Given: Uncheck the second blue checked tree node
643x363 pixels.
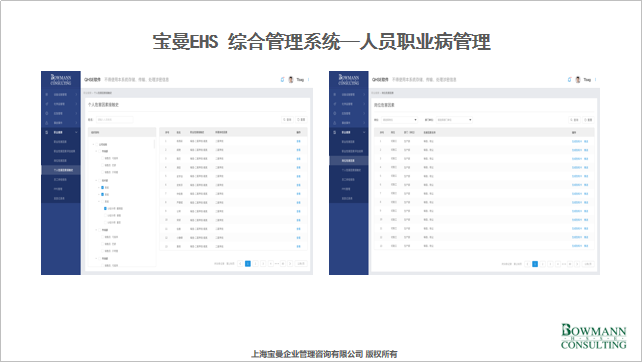Looking at the screenshot, I should pos(102,194).
